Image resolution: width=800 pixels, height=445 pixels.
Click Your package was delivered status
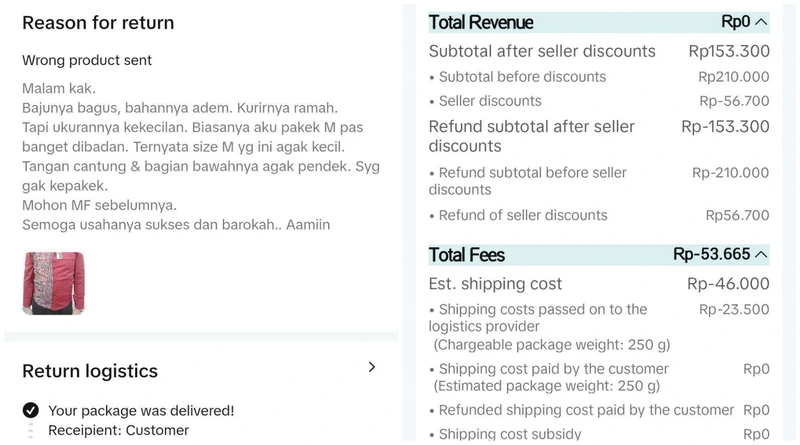tap(141, 411)
